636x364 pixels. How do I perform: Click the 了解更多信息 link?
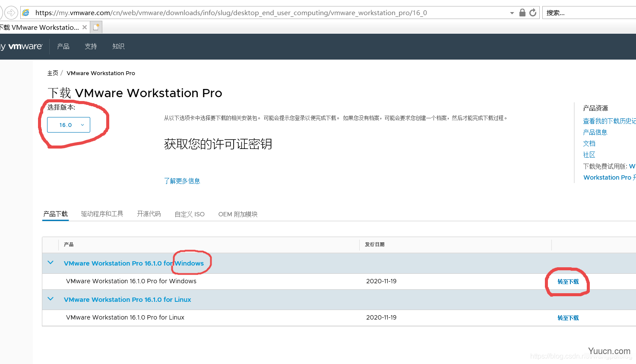click(182, 181)
